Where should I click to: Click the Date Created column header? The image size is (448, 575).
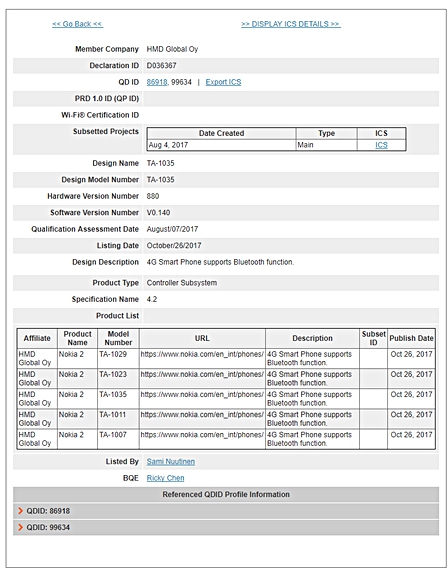click(x=221, y=133)
